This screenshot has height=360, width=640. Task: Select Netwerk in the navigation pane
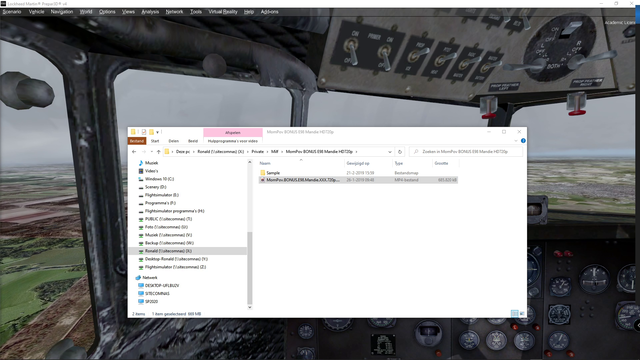[150, 278]
